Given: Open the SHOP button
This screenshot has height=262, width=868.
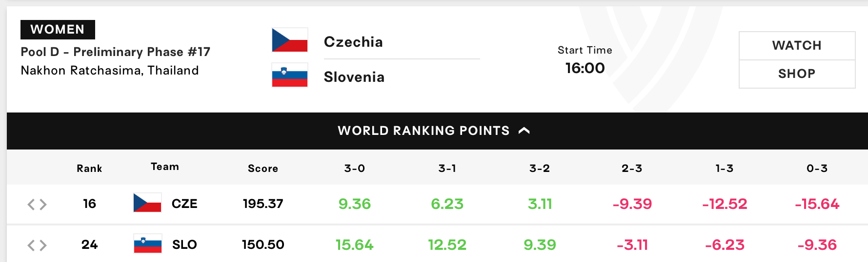Looking at the screenshot, I should [x=797, y=74].
